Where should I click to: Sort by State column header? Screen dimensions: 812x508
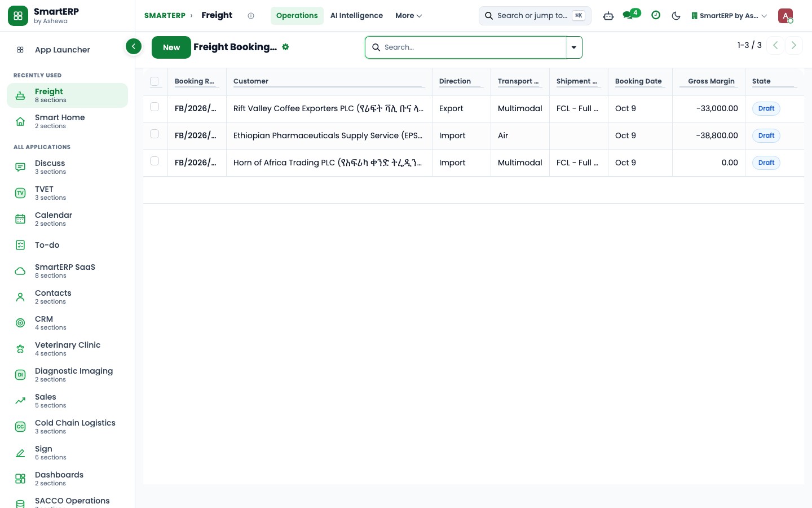pos(774,81)
